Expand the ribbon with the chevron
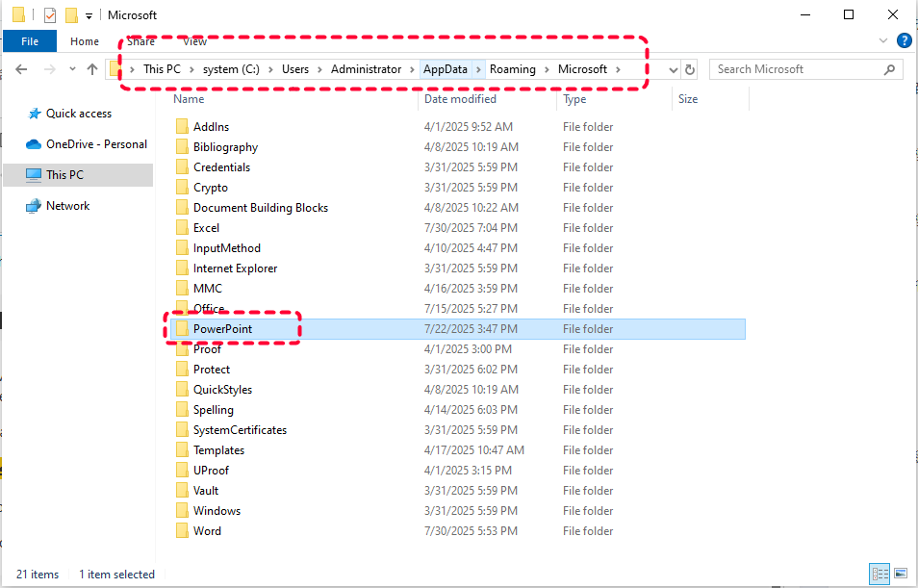The height and width of the screenshot is (588, 918). click(883, 40)
